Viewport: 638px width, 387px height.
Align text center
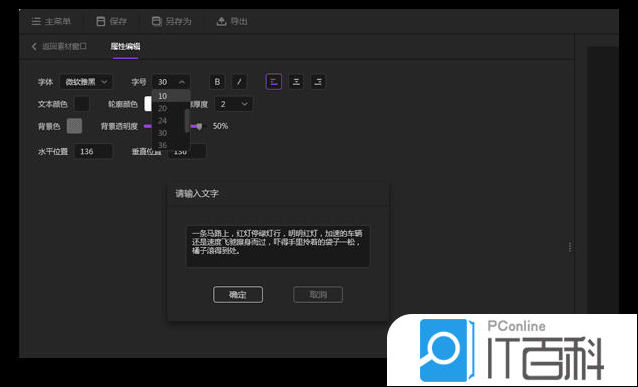pos(296,82)
